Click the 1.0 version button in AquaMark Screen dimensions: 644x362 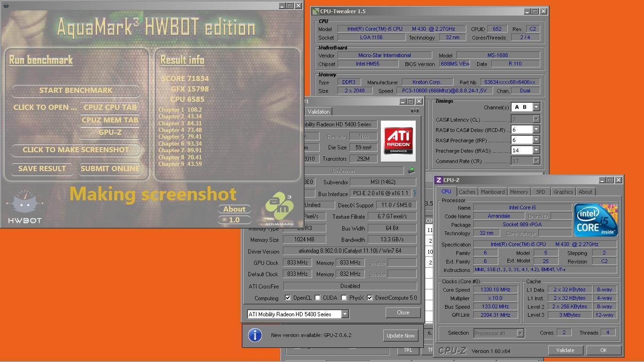[234, 220]
